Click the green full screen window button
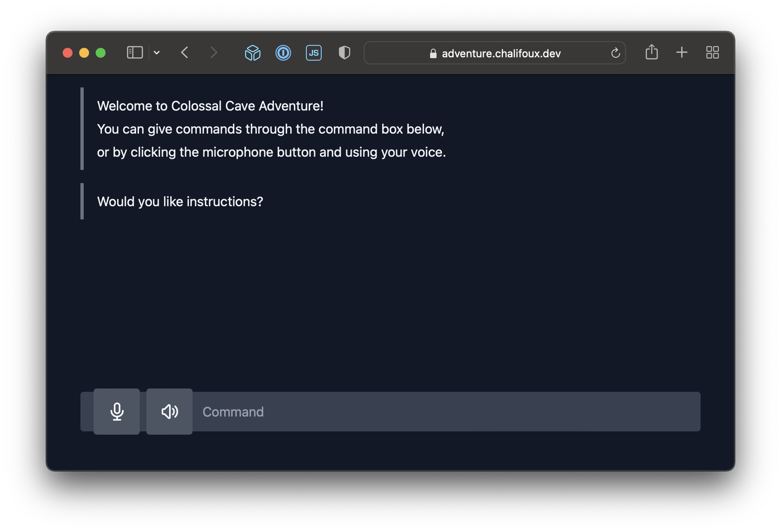The width and height of the screenshot is (781, 532). [x=101, y=53]
